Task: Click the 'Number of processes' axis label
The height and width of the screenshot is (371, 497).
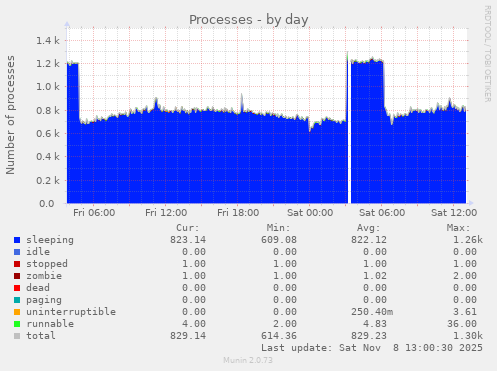Action: click(x=10, y=115)
